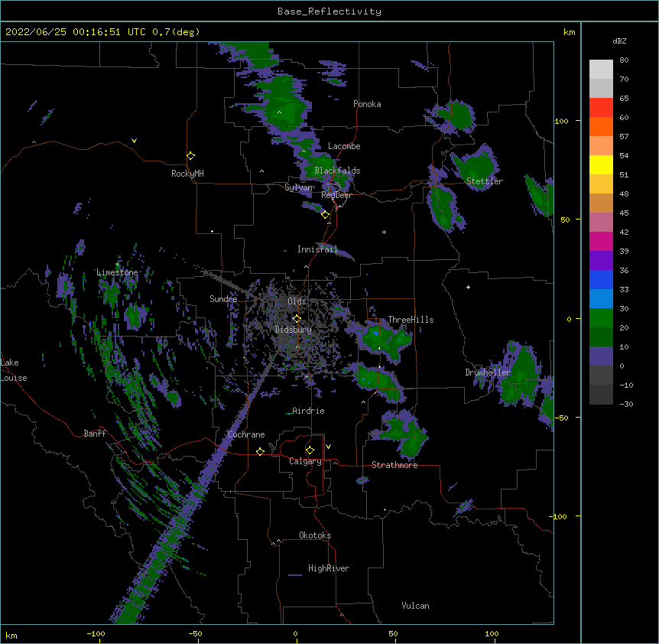Click the white asterisk marker east of Innisfail
The width and height of the screenshot is (659, 644).
384,233
